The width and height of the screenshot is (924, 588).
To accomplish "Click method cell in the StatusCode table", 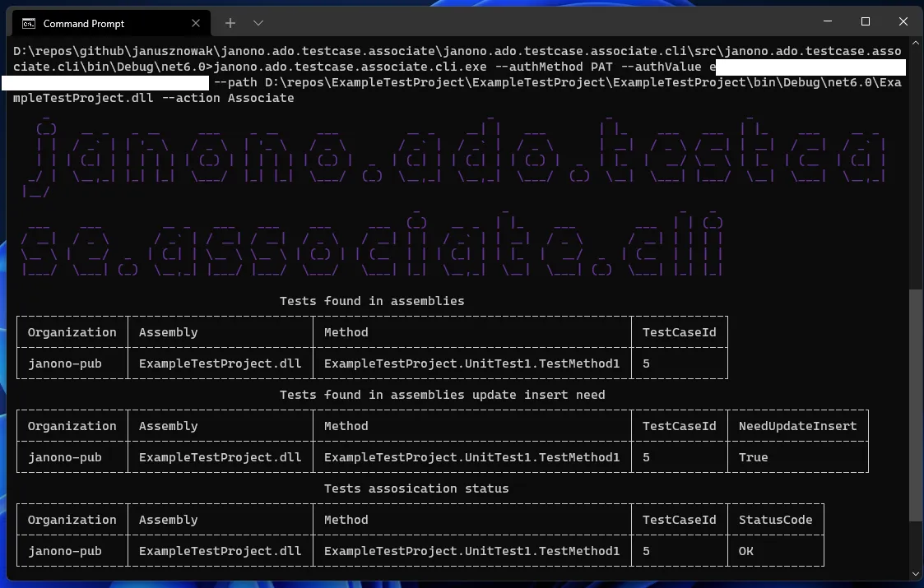I will pos(471,551).
